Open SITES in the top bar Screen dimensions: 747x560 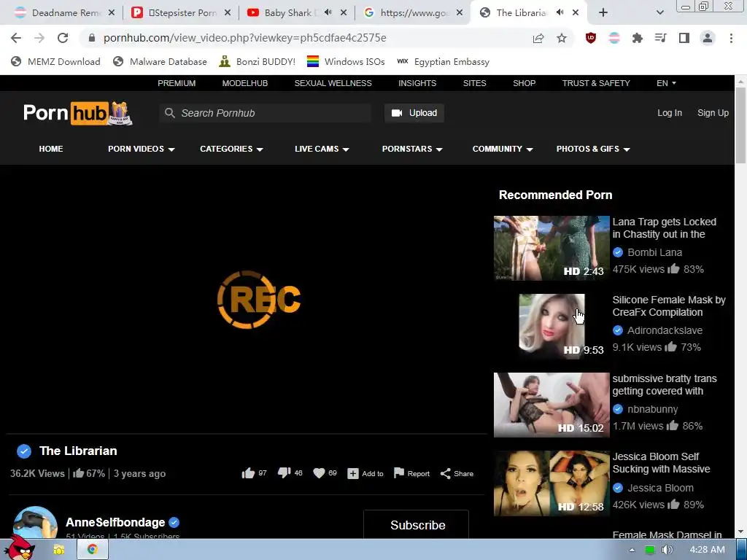click(x=474, y=83)
